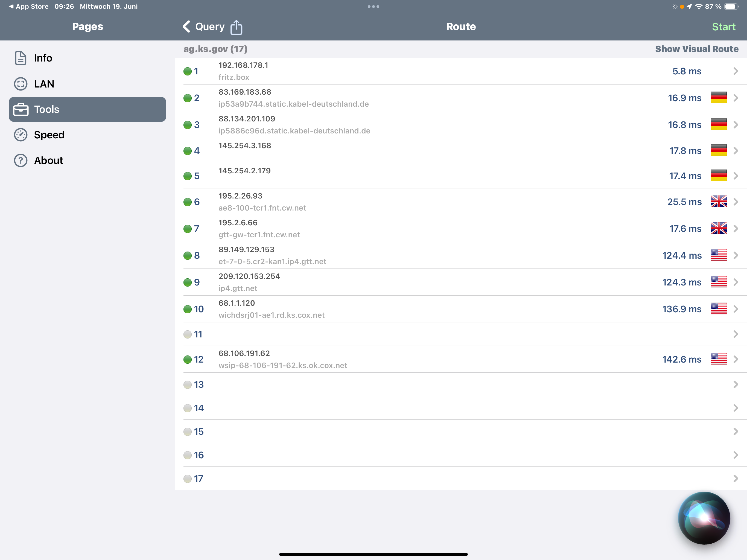747x560 pixels.
Task: Select the Tools page in sidebar
Action: tap(87, 109)
